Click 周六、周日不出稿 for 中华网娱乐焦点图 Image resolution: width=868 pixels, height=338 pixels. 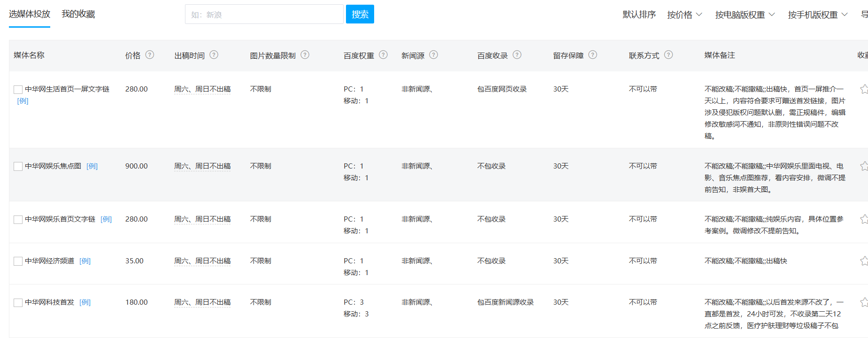pyautogui.click(x=202, y=166)
